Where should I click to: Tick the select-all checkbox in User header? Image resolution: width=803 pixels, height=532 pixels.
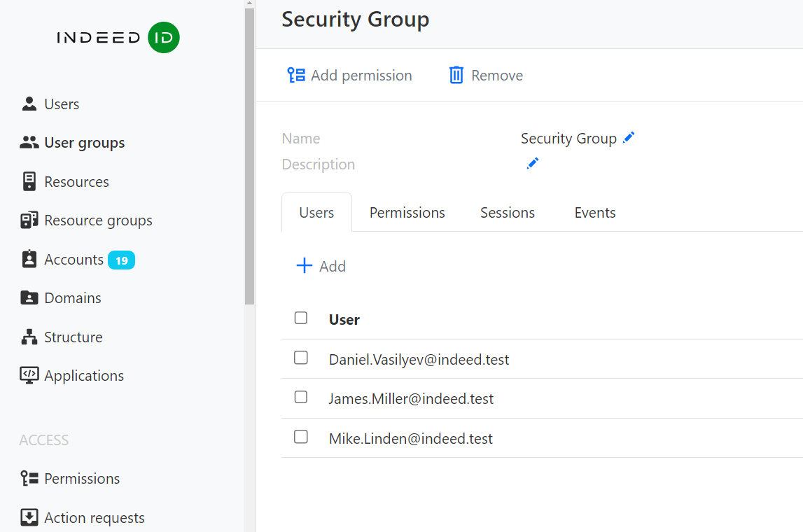click(301, 318)
